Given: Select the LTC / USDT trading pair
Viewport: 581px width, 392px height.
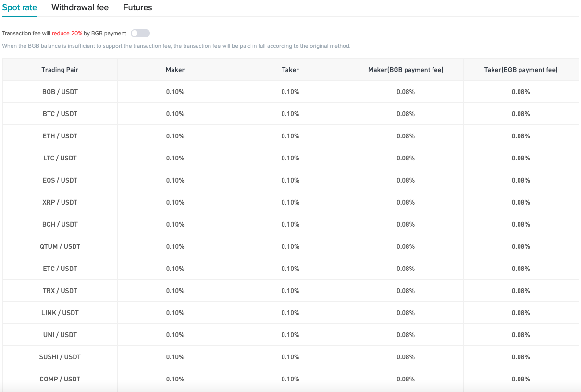Looking at the screenshot, I should coord(60,158).
